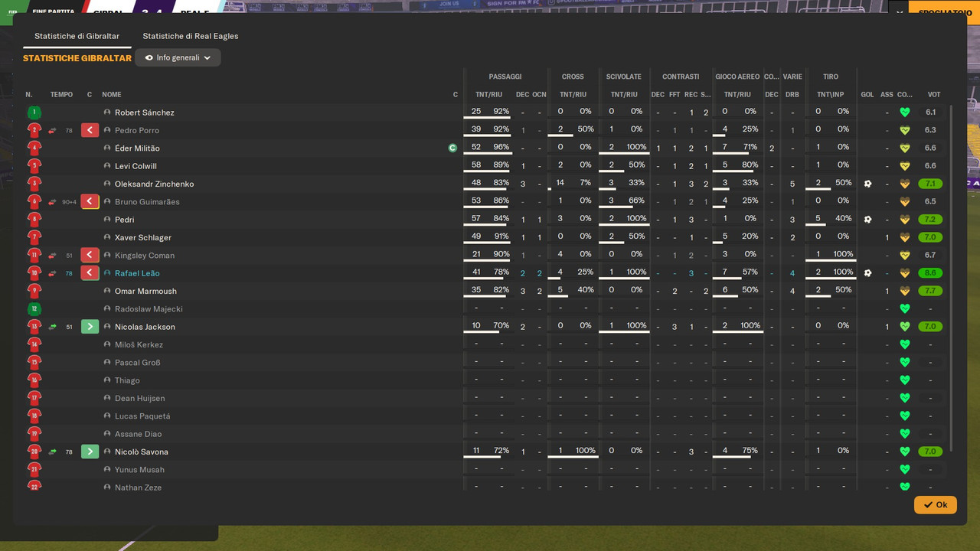Open Omar Marmoush's player profile
The width and height of the screenshot is (980, 551).
(145, 292)
